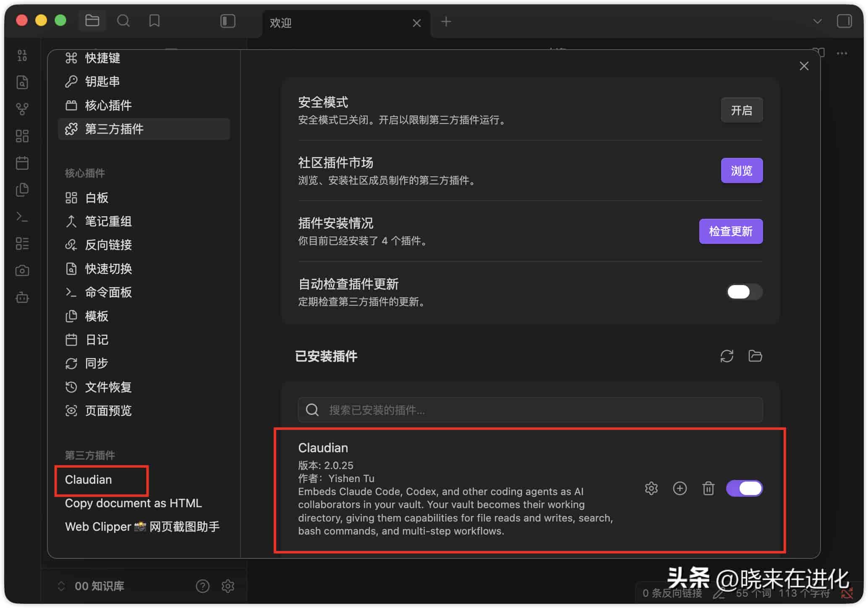Open command palette ribbon icon

tap(22, 217)
